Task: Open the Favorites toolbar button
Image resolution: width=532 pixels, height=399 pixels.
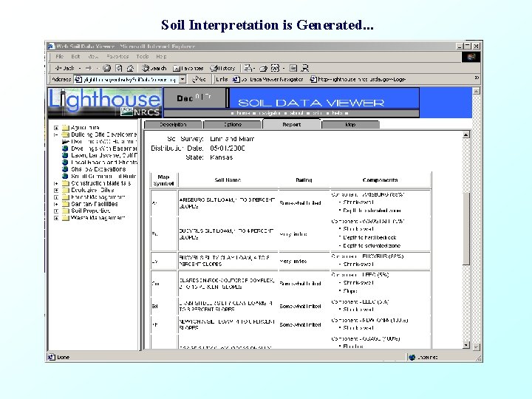Action: (x=188, y=68)
